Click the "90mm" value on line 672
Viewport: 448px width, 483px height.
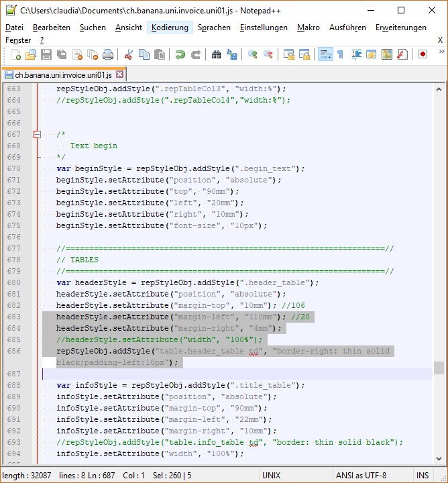[x=216, y=191]
